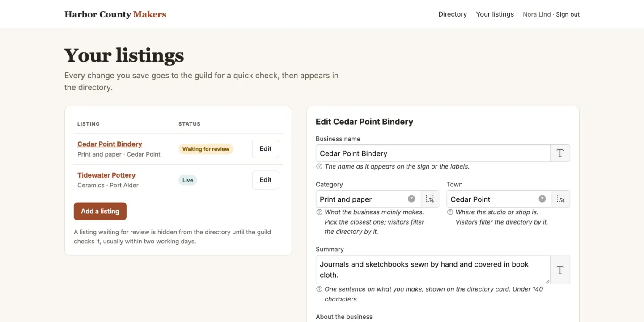Click the help icon under Business name
Screen dimensions: 644x322
tap(319, 166)
